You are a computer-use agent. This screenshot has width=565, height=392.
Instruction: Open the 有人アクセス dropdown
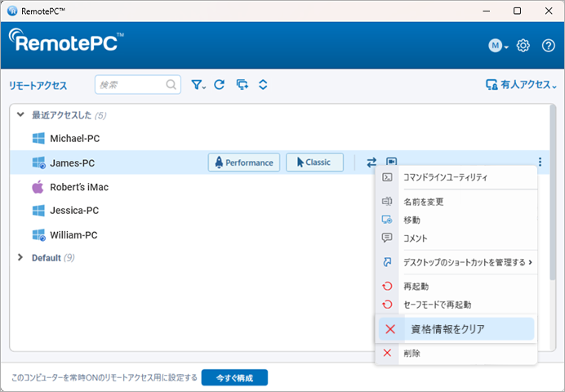pos(521,85)
